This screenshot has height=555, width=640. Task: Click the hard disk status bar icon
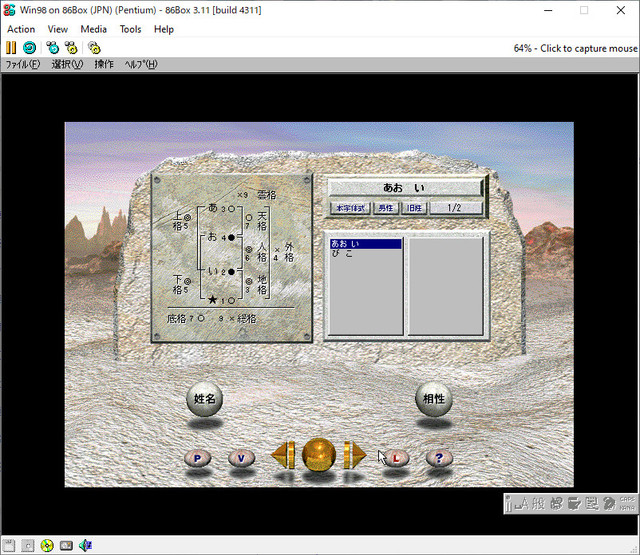[66, 546]
